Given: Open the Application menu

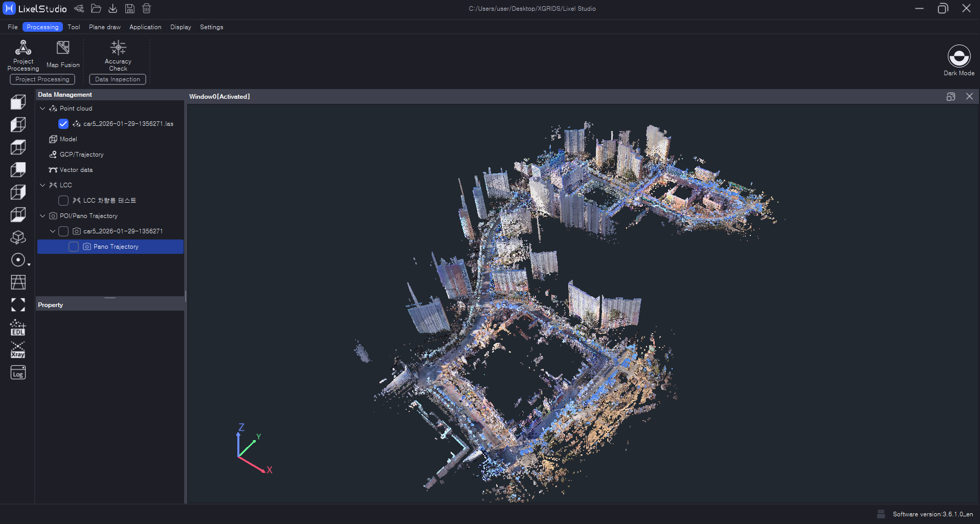Looking at the screenshot, I should pyautogui.click(x=145, y=27).
